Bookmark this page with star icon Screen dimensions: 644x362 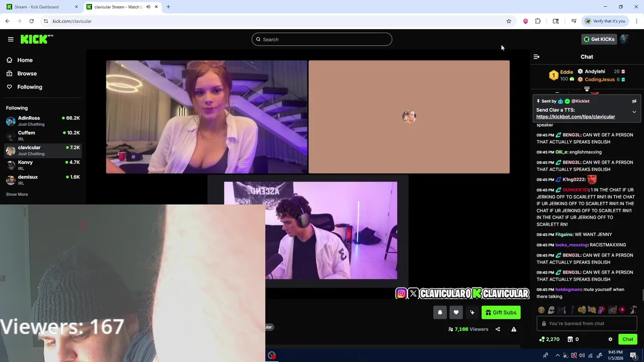(x=509, y=21)
